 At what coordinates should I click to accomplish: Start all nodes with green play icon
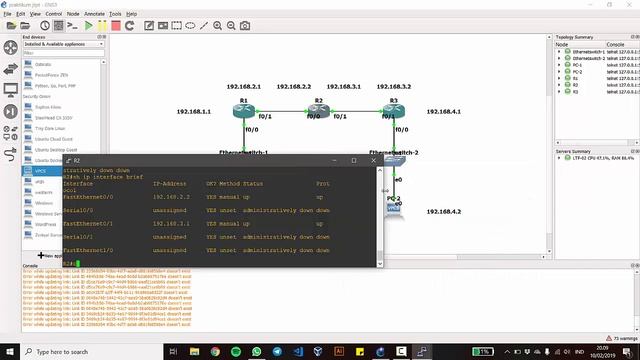tap(88, 26)
